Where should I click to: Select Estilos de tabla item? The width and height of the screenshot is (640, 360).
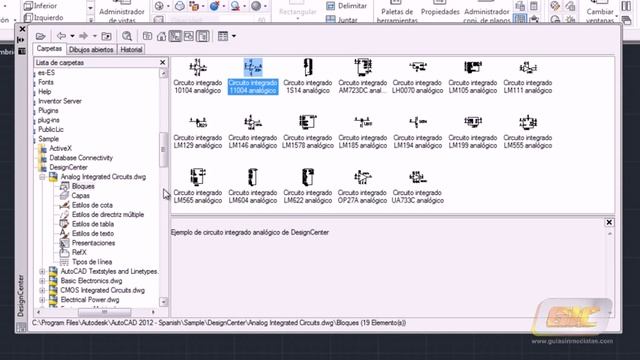tap(93, 224)
